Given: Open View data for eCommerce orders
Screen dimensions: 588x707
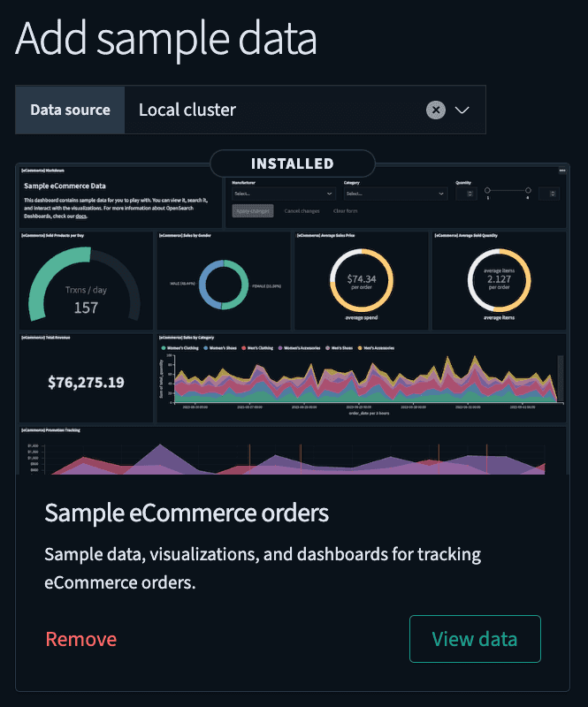Looking at the screenshot, I should pyautogui.click(x=475, y=639).
